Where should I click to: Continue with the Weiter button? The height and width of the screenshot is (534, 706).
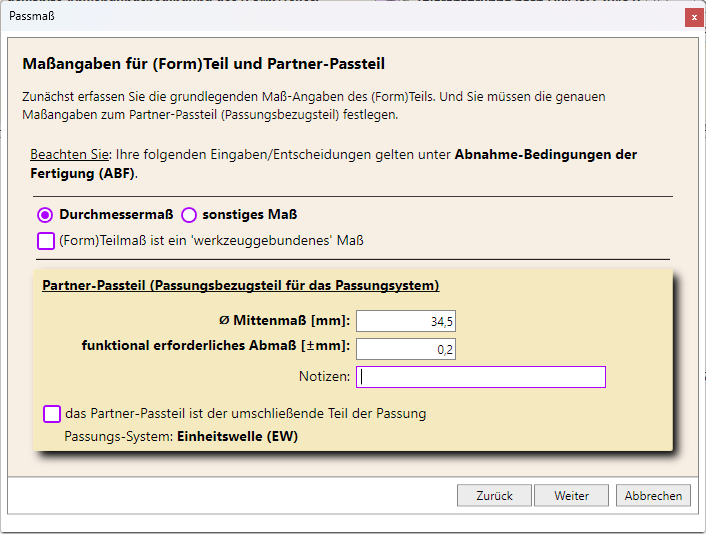coord(571,495)
